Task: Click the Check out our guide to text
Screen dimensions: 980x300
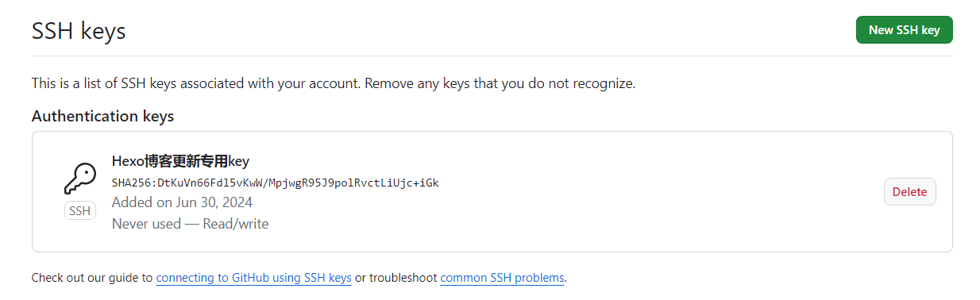Action: 92,278
